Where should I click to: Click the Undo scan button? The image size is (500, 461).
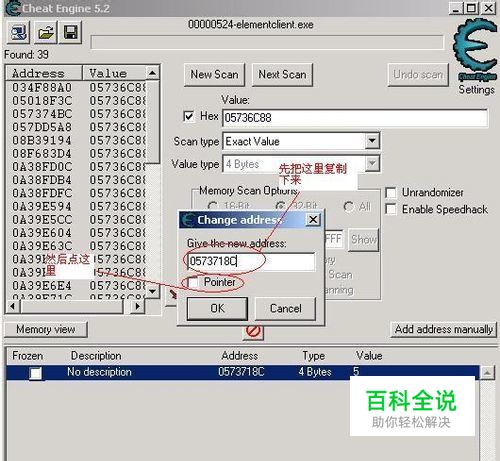point(418,75)
